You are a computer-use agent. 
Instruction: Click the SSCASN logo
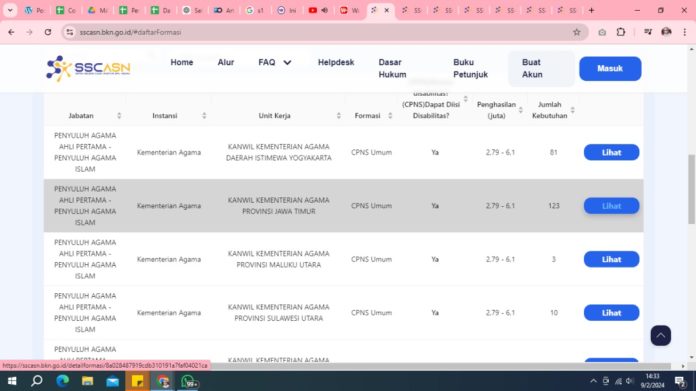[88, 68]
